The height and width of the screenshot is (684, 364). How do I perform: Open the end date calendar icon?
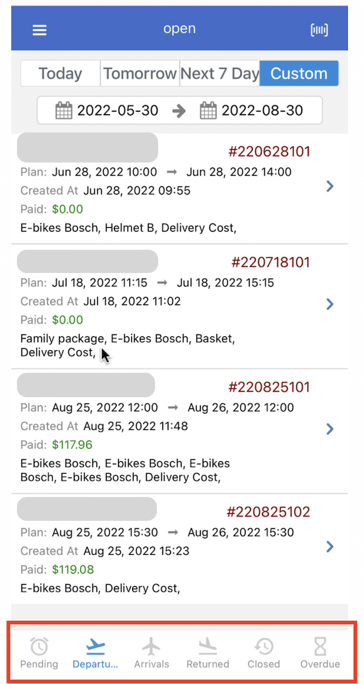208,110
